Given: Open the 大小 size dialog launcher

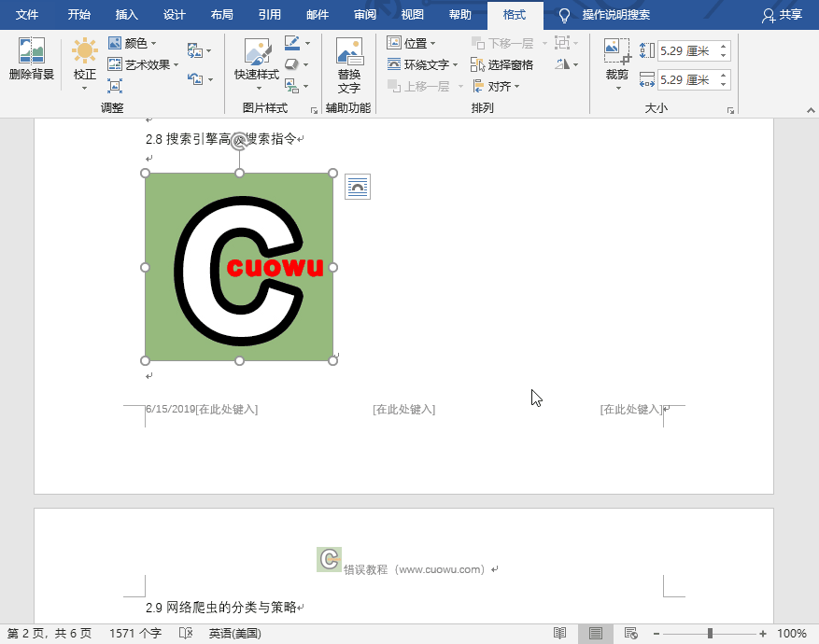Looking at the screenshot, I should [x=730, y=110].
